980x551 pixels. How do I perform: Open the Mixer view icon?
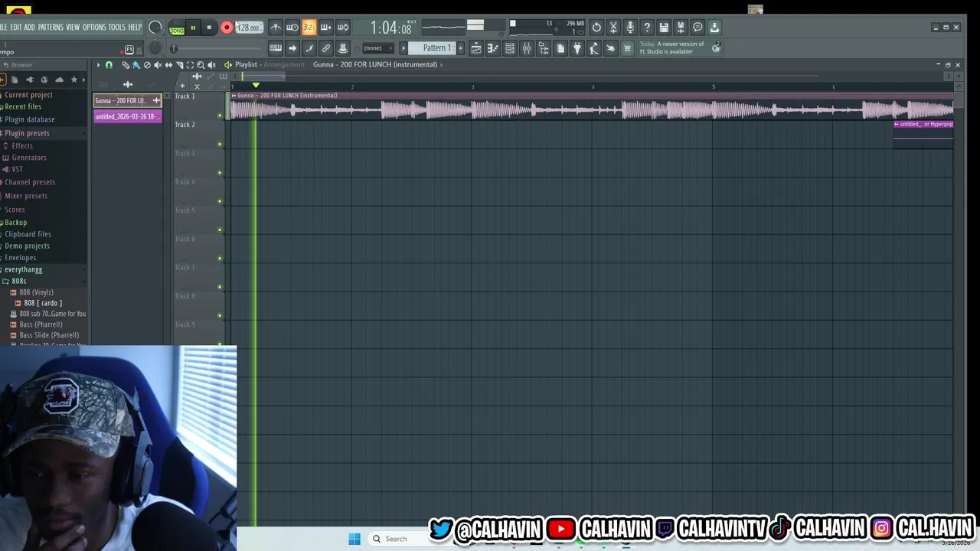526,48
